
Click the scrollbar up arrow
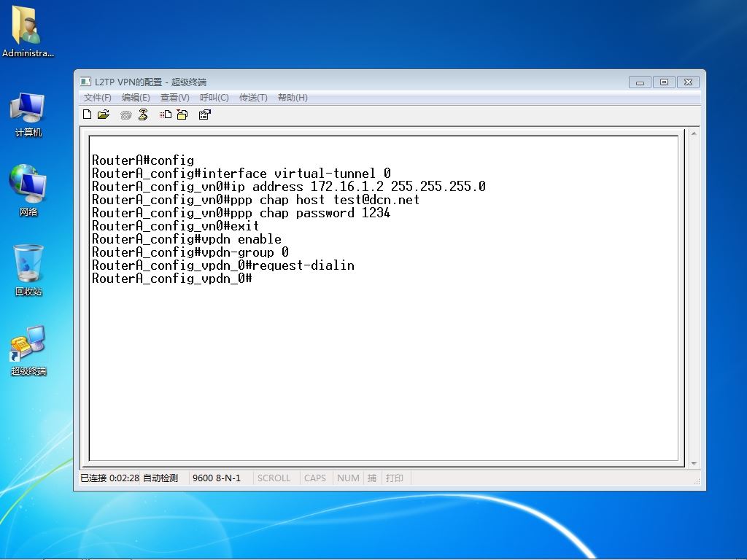(694, 134)
